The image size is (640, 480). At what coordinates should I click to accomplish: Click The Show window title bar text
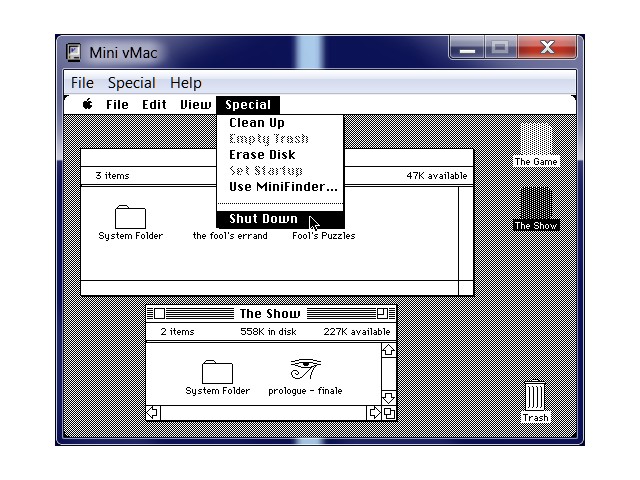click(x=270, y=313)
